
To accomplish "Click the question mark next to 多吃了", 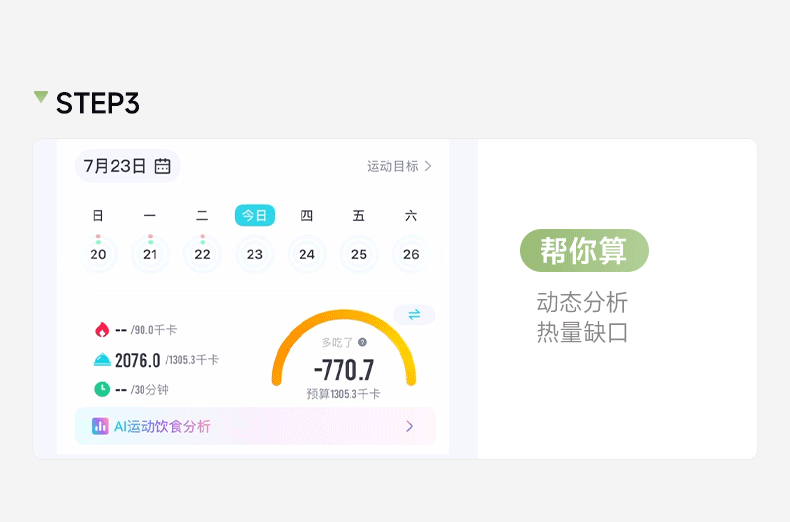I will [x=362, y=342].
